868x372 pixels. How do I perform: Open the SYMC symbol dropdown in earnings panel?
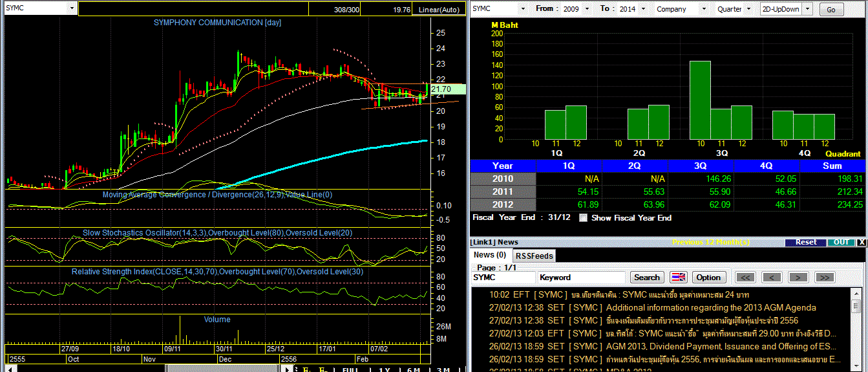point(523,8)
